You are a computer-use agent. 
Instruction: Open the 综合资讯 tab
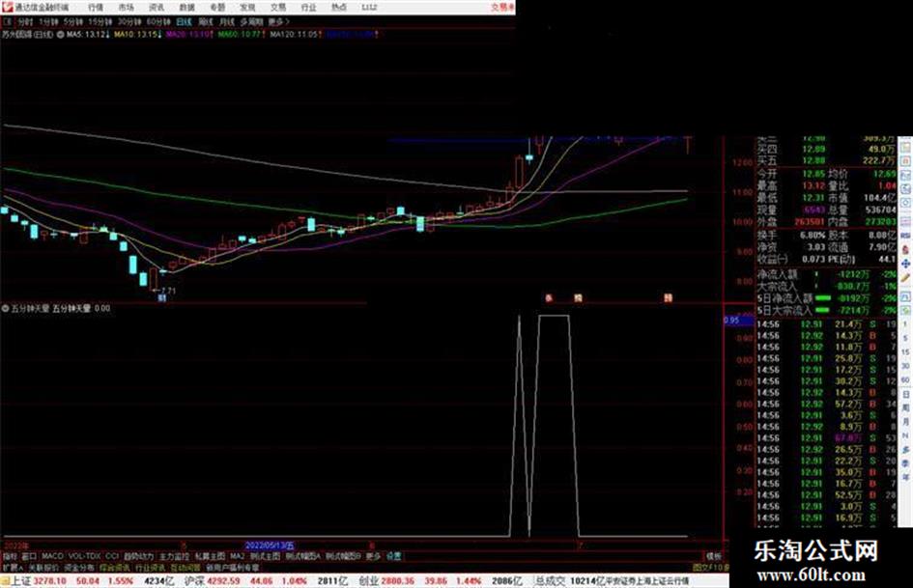point(115,567)
